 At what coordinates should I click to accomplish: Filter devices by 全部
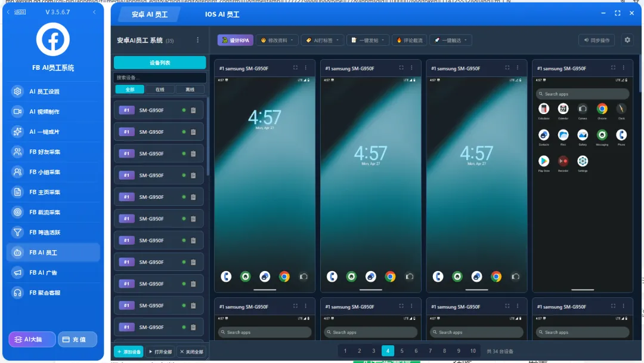coord(130,89)
